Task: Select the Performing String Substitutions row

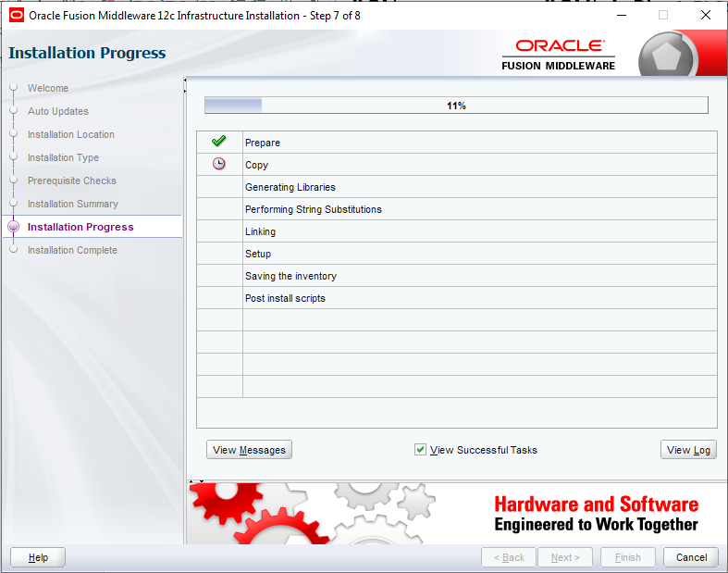Action: coord(457,209)
